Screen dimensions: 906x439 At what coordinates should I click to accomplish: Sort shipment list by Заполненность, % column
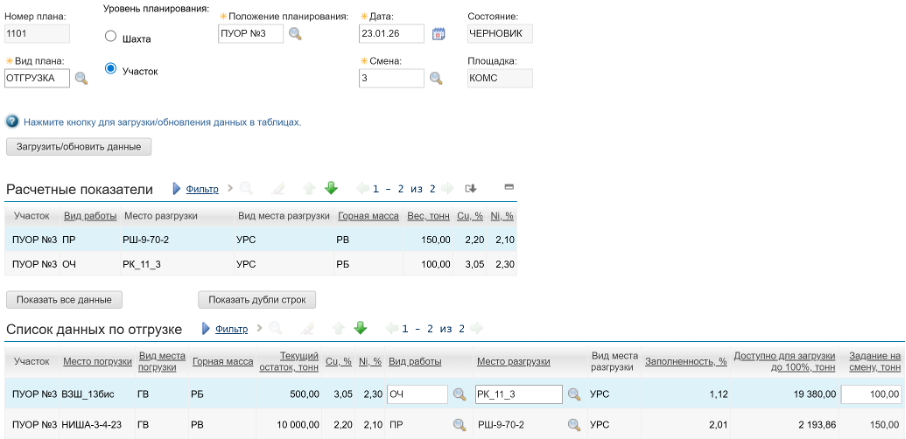685,360
